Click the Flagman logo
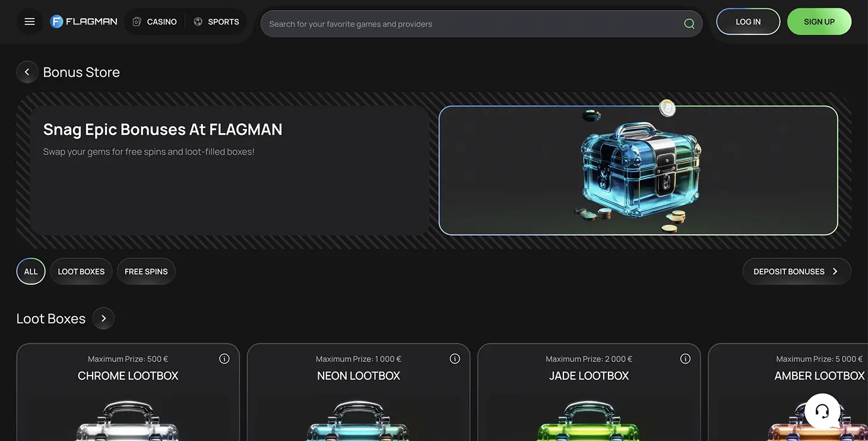Screen dimensions: 868x441 (84, 22)
